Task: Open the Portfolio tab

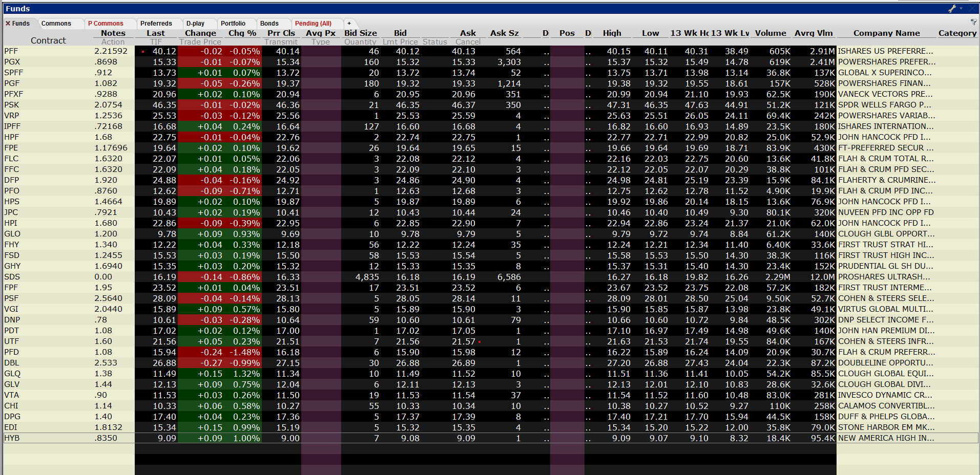Action: tap(233, 24)
